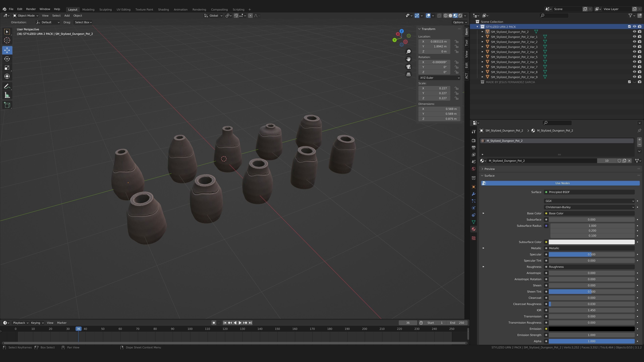Click the Principled BSDF surface shader button
644x362 pixels.
pos(589,192)
